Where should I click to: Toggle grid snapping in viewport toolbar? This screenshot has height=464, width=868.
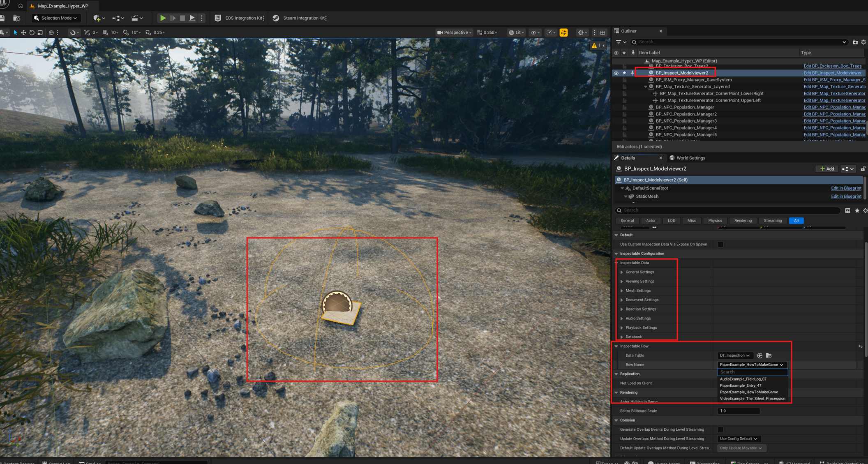click(x=105, y=32)
